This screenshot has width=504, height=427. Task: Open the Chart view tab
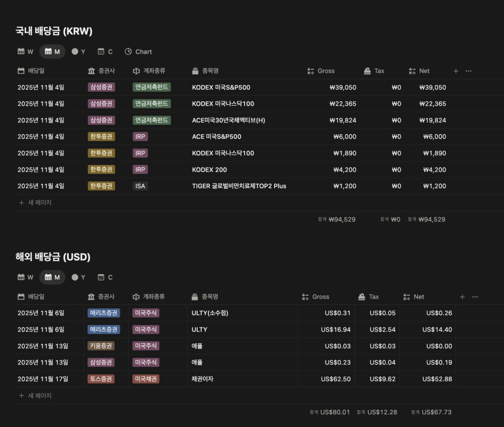pyautogui.click(x=138, y=52)
